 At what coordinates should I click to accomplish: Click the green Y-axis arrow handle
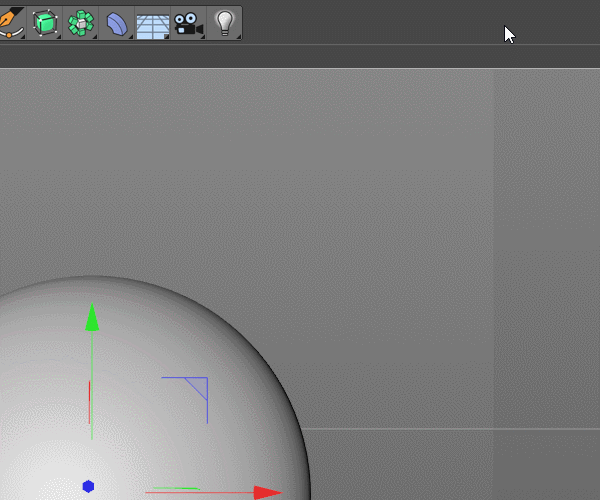click(92, 316)
